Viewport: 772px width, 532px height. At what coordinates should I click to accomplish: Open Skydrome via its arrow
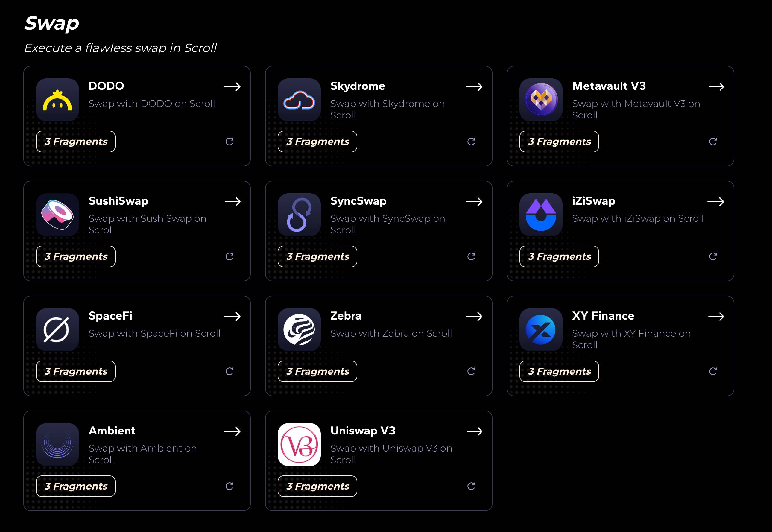pos(474,87)
